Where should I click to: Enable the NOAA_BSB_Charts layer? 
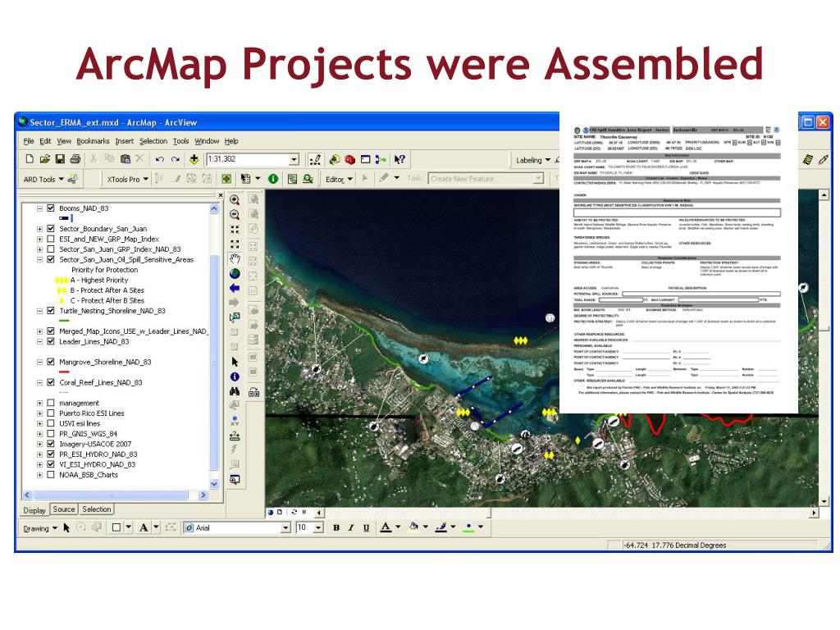tap(51, 475)
